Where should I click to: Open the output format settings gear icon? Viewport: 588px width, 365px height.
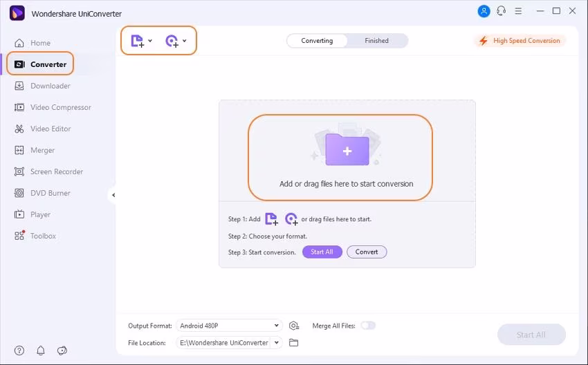(x=294, y=326)
